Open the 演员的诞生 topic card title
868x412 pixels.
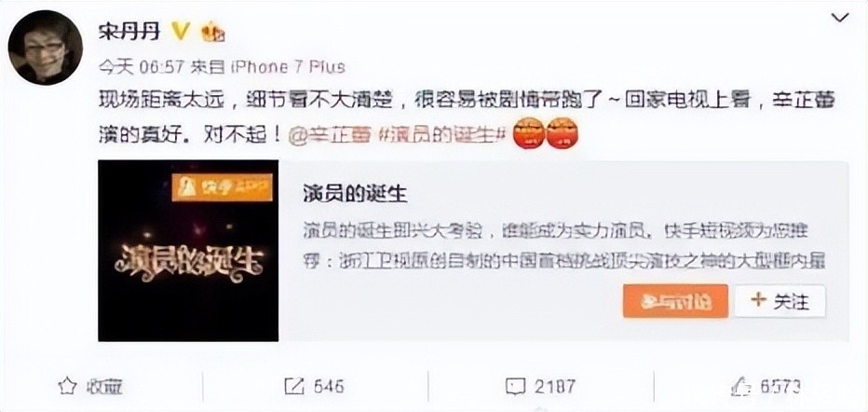[355, 193]
